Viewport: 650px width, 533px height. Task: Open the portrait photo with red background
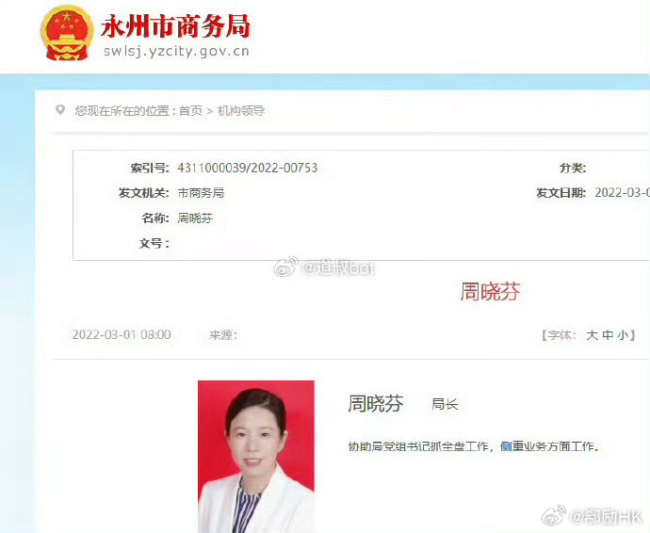click(x=256, y=456)
